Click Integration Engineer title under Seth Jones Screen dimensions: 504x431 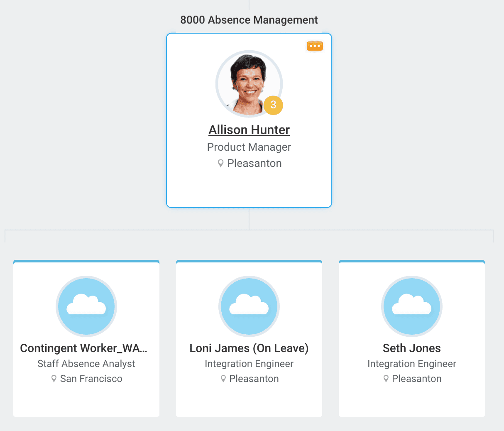point(412,364)
